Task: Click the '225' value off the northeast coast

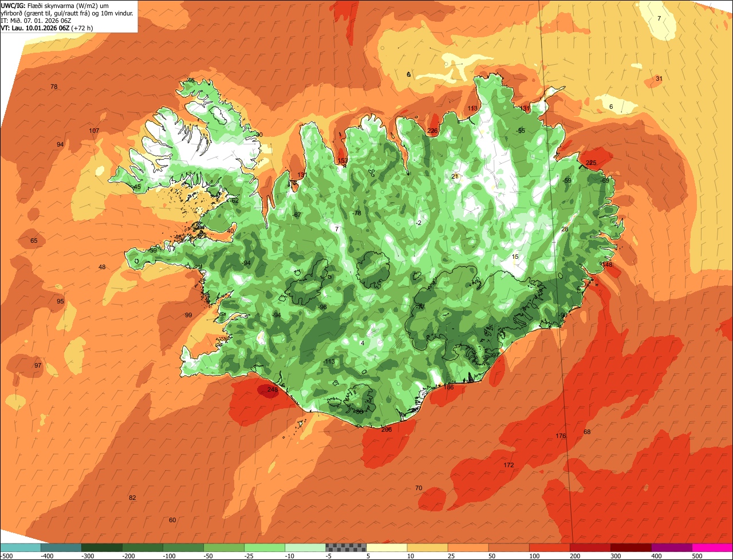Action: coord(591,163)
